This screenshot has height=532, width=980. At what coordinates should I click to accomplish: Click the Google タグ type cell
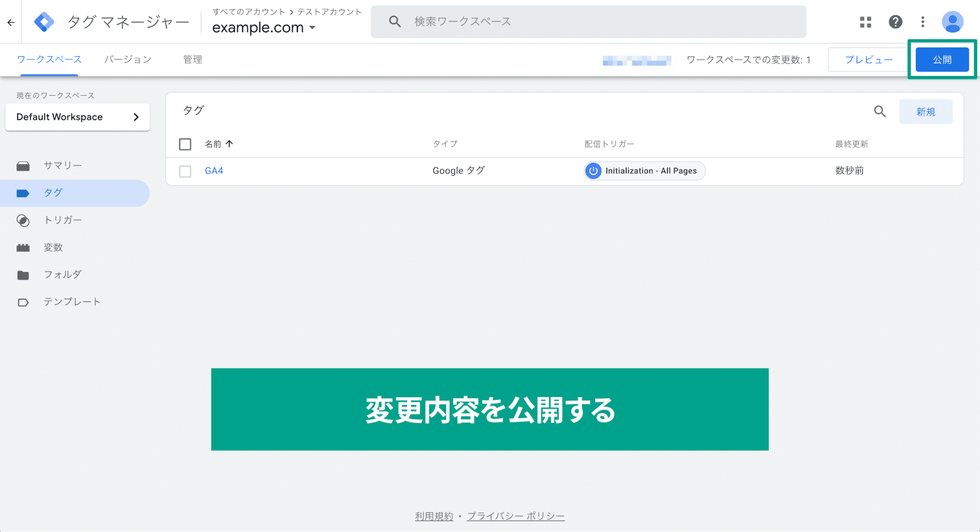458,171
